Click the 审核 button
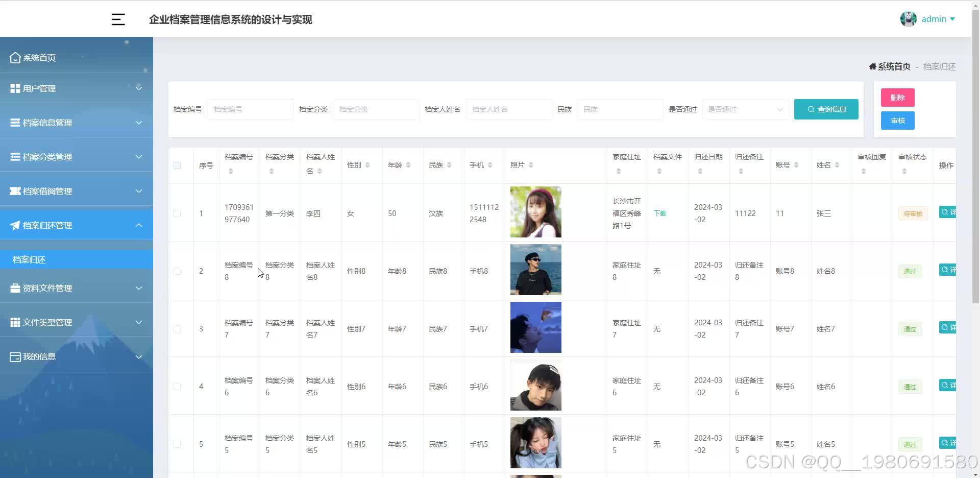 897,121
